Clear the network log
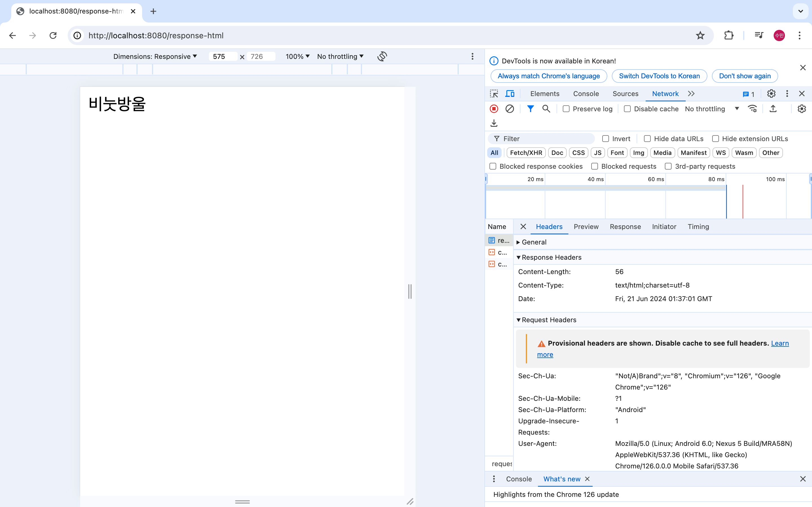Screen dimensions: 812x507 (x=509, y=109)
